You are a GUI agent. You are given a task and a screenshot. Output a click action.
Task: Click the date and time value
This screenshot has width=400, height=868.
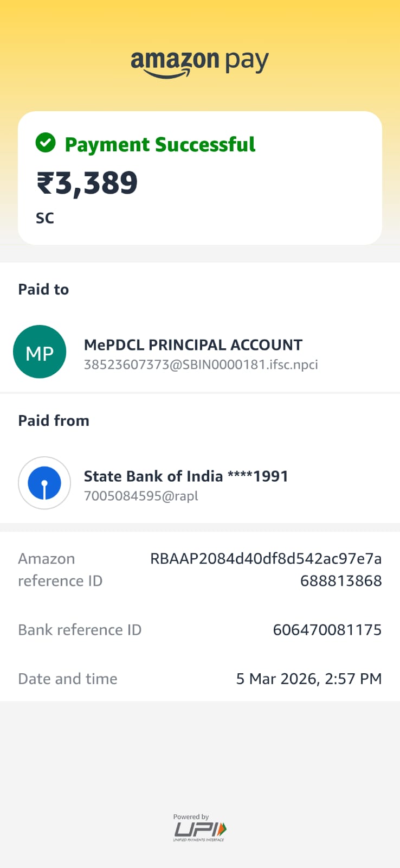coord(308,679)
